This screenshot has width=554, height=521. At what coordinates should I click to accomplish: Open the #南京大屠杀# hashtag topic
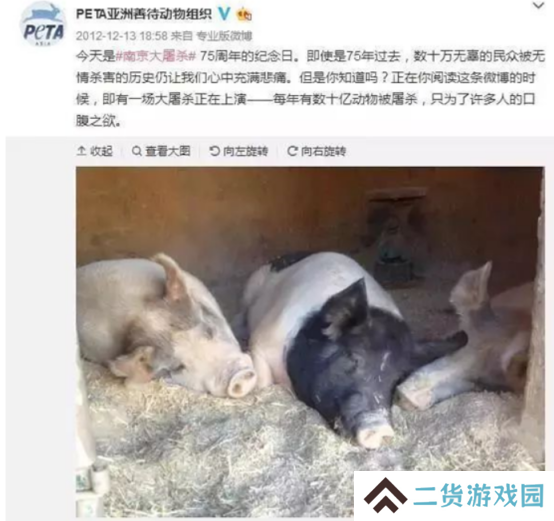tap(156, 56)
